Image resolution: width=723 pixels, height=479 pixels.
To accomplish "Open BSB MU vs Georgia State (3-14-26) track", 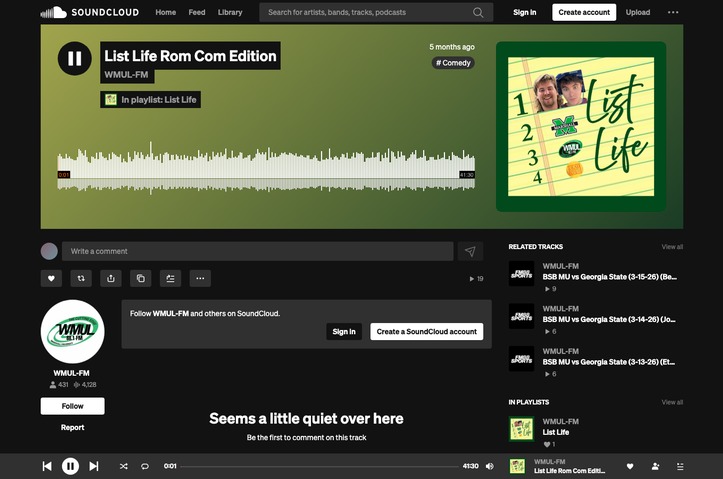I will point(609,319).
